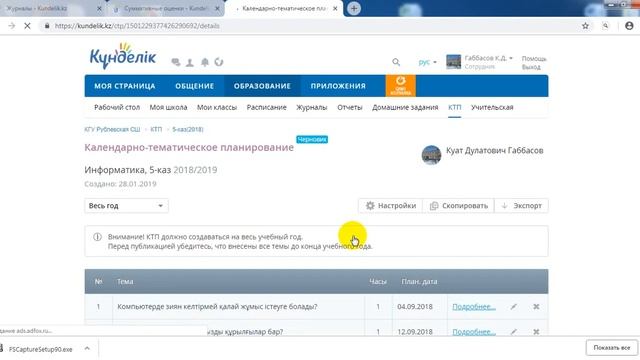Image resolution: width=640 pixels, height=360 pixels.
Task: Go forward with browser arrow button
Action: point(11,26)
